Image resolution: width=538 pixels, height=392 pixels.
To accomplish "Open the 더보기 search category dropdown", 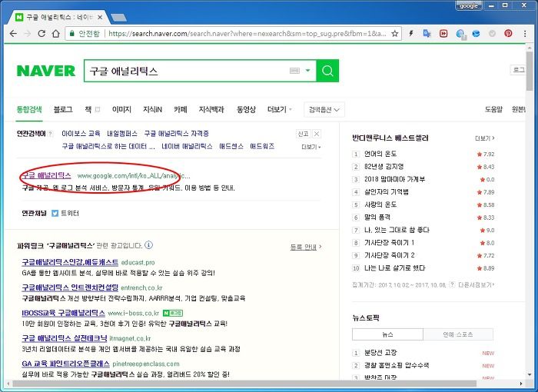I will click(x=279, y=109).
